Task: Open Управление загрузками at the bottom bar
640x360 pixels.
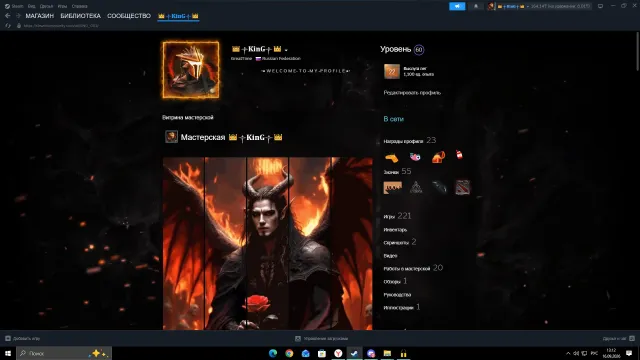Action: (322, 338)
